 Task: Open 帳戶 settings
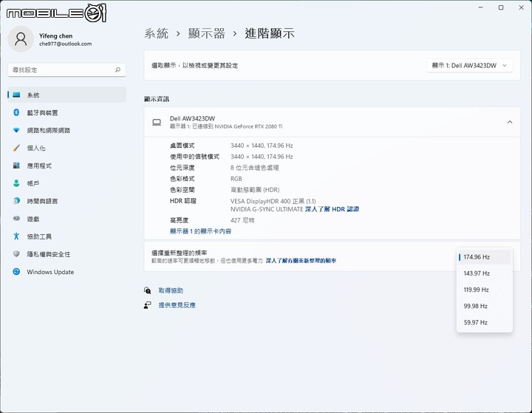click(66, 183)
